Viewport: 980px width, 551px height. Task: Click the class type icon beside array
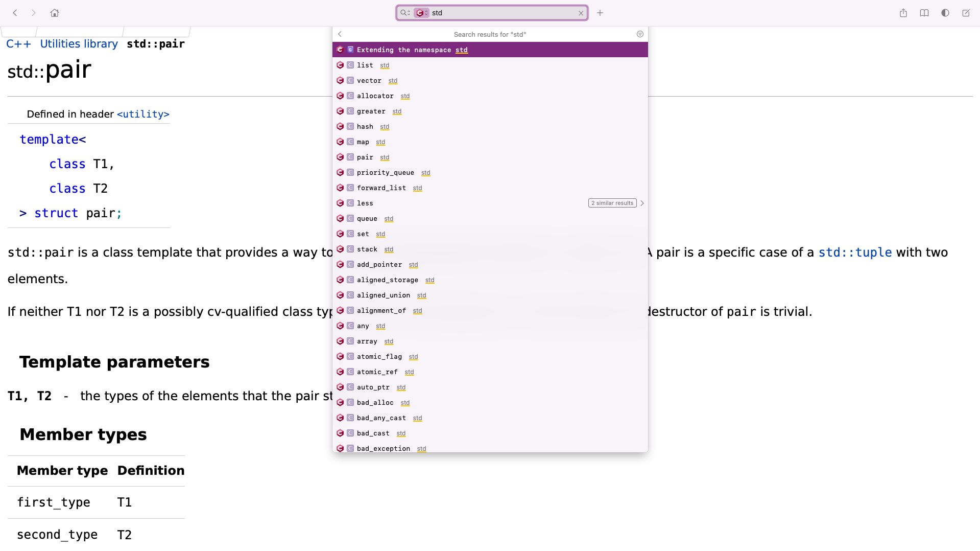[x=350, y=341]
